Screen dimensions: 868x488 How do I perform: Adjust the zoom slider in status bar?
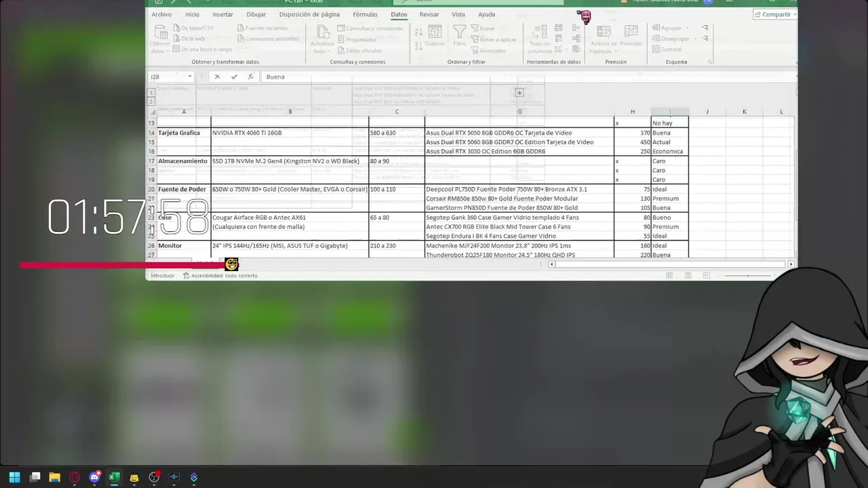pyautogui.click(x=749, y=275)
